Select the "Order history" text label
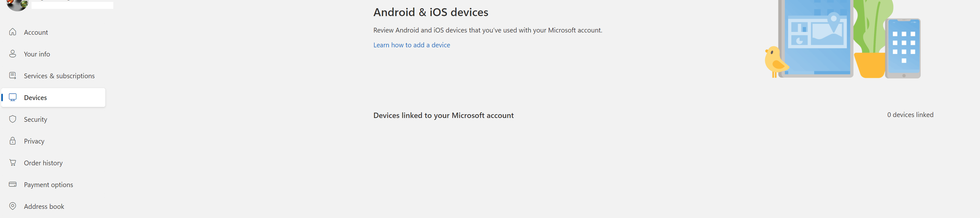This screenshot has height=218, width=980. click(43, 163)
